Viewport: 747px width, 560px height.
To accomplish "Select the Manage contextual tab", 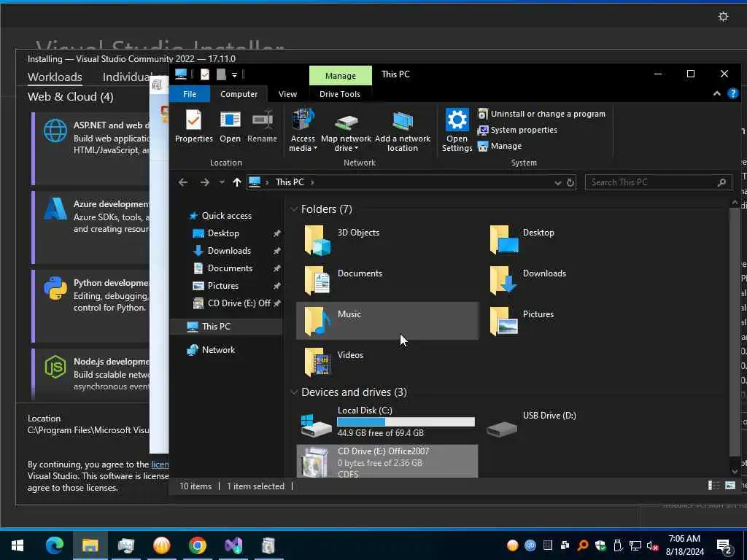I will [340, 76].
